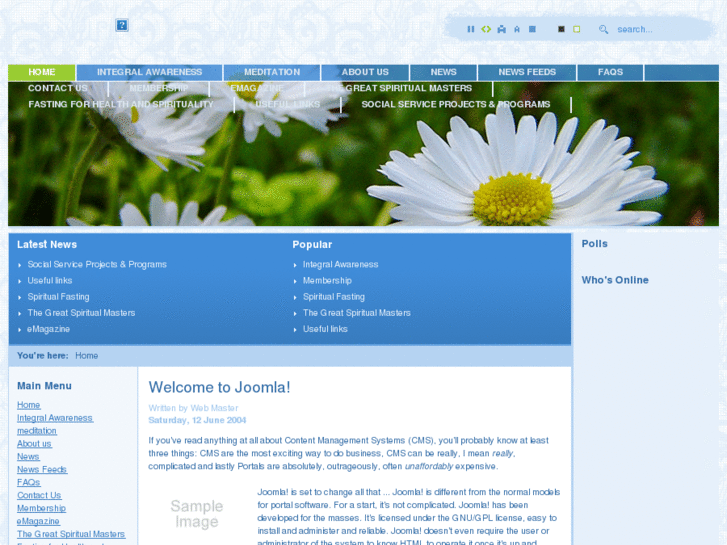Screen dimensions: 727x545
Task: Click eMagazine in the Main Menu sidebar
Action: coord(38,521)
